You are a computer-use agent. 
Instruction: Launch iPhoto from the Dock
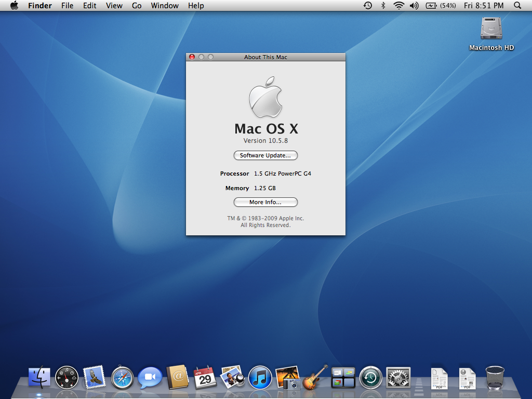288,377
